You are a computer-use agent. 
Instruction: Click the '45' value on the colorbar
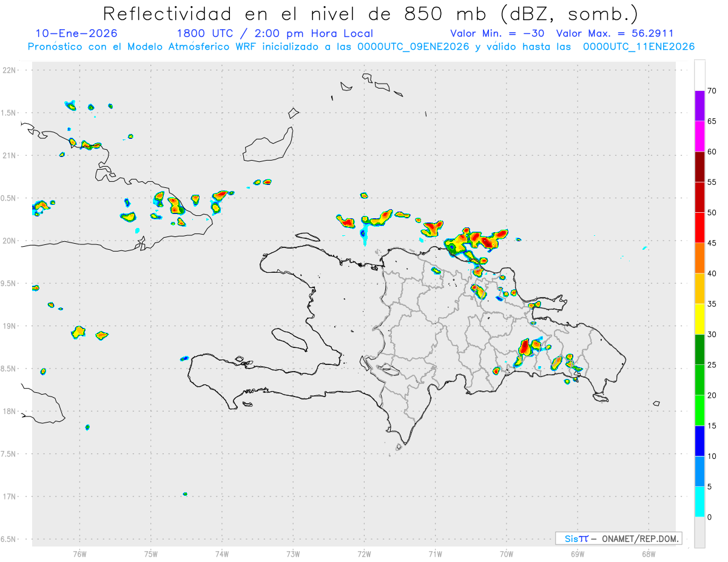point(712,243)
